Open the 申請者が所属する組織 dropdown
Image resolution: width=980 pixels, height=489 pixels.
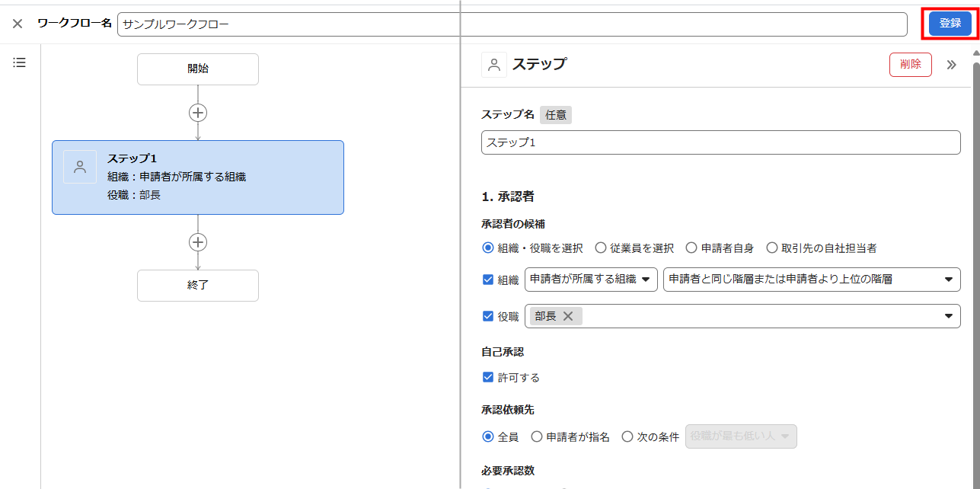coord(592,280)
